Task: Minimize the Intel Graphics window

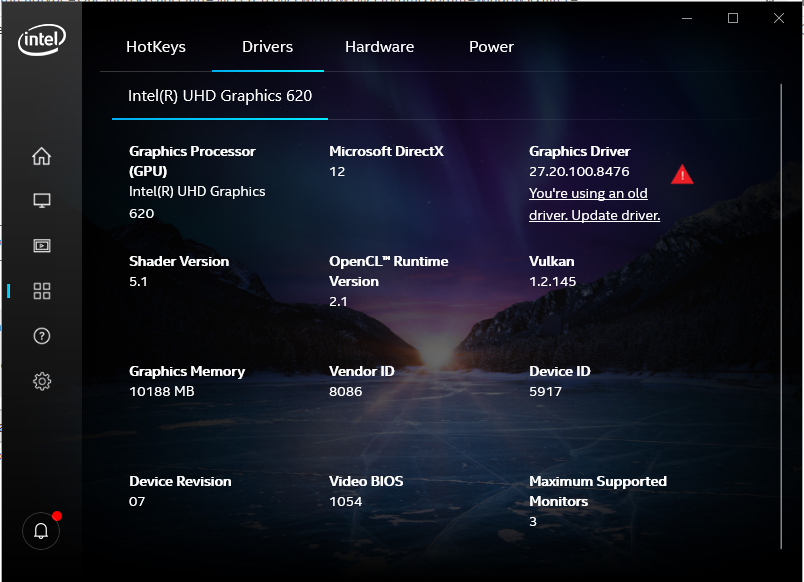Action: pyautogui.click(x=687, y=18)
